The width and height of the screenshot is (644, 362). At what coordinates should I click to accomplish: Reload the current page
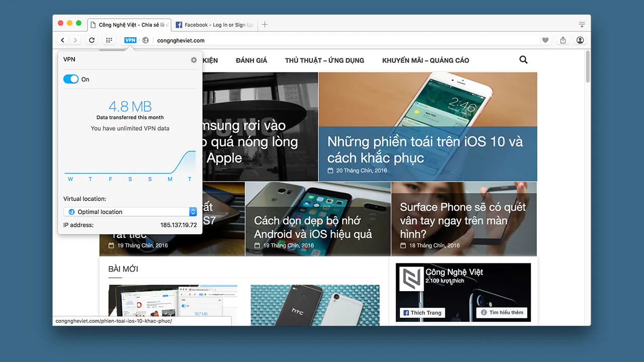pyautogui.click(x=92, y=40)
